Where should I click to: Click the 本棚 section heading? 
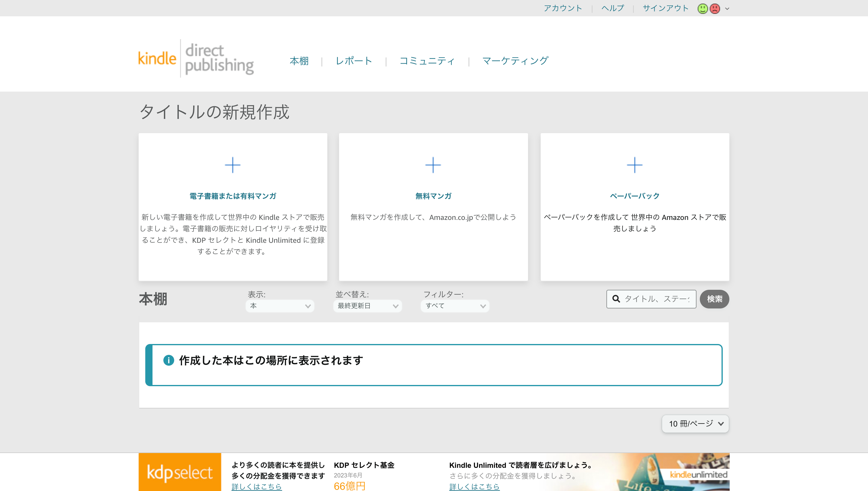153,299
